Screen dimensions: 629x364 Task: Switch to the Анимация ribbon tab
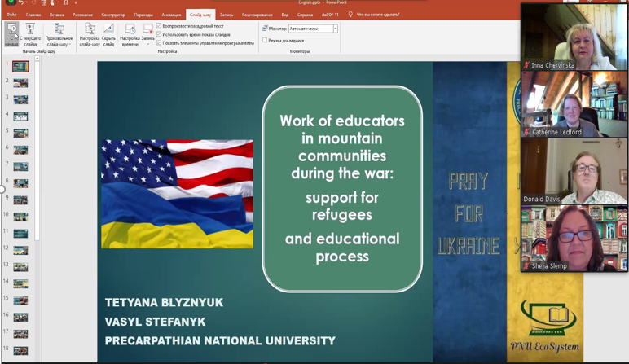tap(171, 15)
